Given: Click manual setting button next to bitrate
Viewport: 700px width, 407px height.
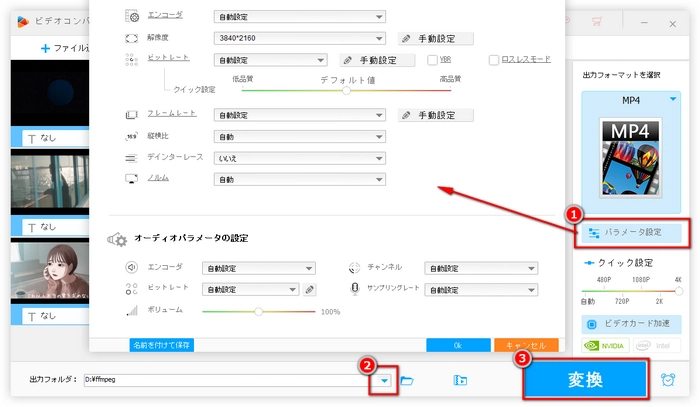Looking at the screenshot, I should click(x=377, y=60).
